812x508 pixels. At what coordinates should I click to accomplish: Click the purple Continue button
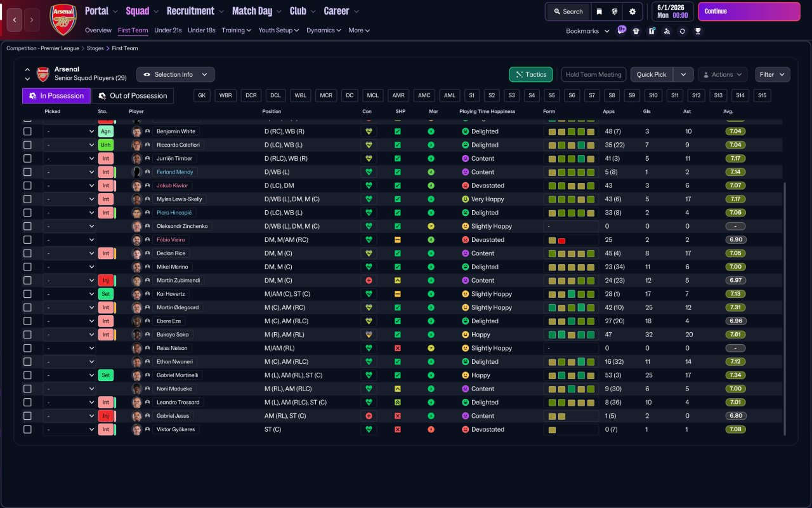pos(749,11)
